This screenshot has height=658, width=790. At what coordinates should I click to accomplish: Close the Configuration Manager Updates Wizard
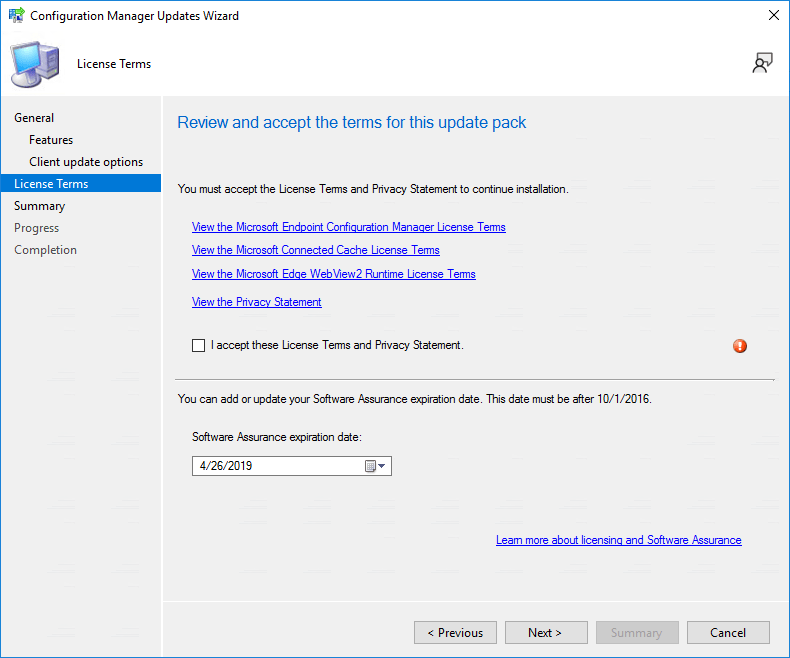pos(774,15)
